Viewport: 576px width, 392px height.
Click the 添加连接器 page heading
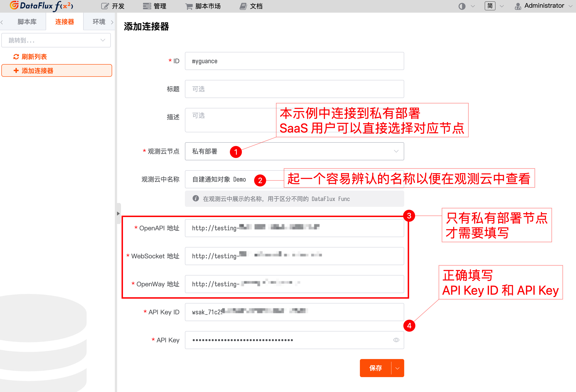click(x=146, y=26)
